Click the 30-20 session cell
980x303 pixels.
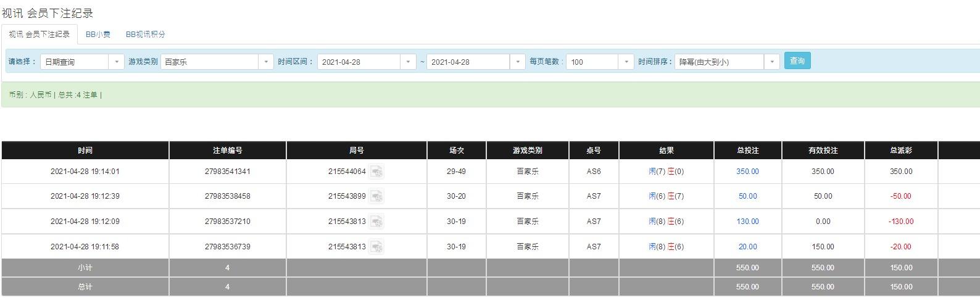pyautogui.click(x=457, y=196)
